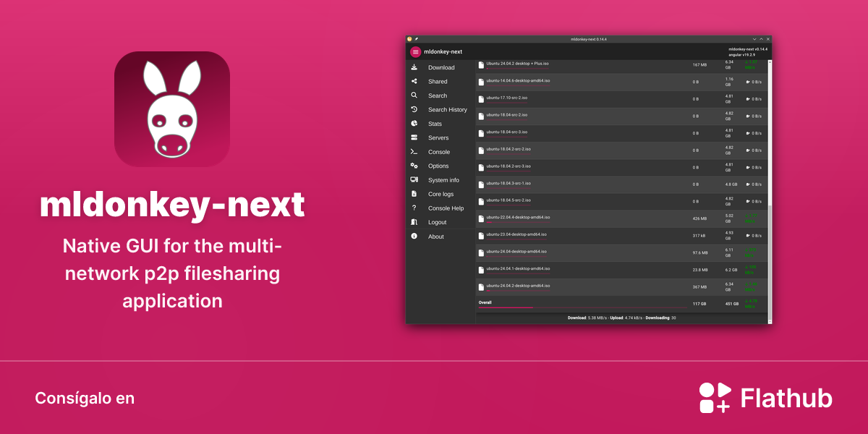Click the large donkey logo in the banner
The width and height of the screenshot is (868, 434).
point(172,109)
